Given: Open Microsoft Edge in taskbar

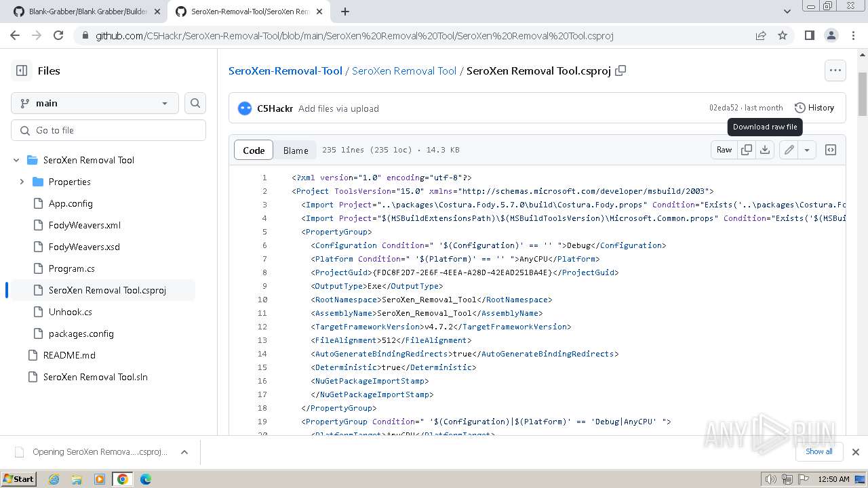Looking at the screenshot, I should 146,479.
